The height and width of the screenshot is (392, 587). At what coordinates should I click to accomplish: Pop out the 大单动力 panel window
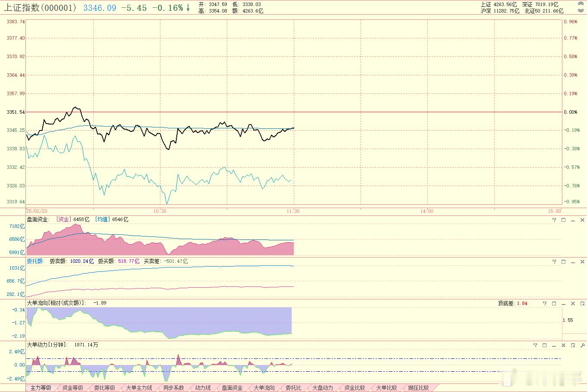point(573,345)
